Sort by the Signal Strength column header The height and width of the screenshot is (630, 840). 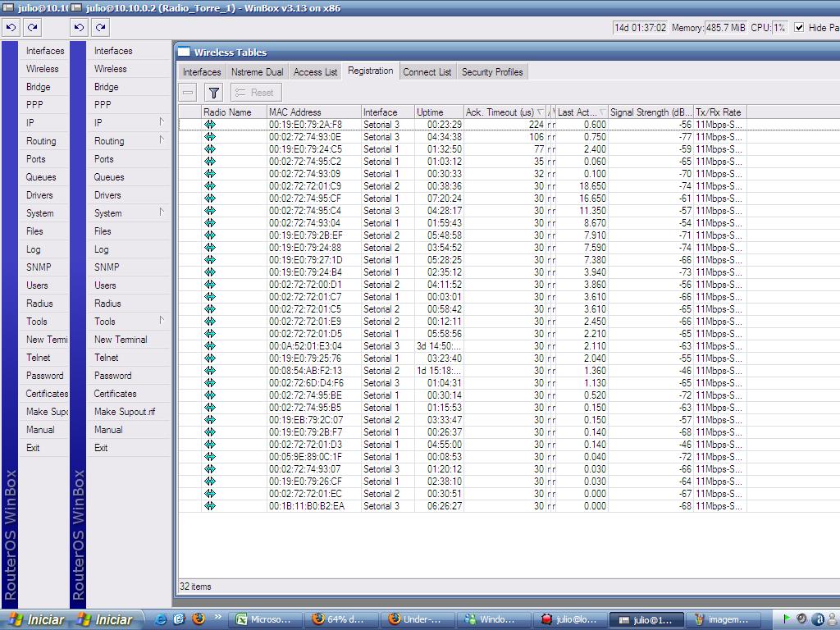(651, 112)
